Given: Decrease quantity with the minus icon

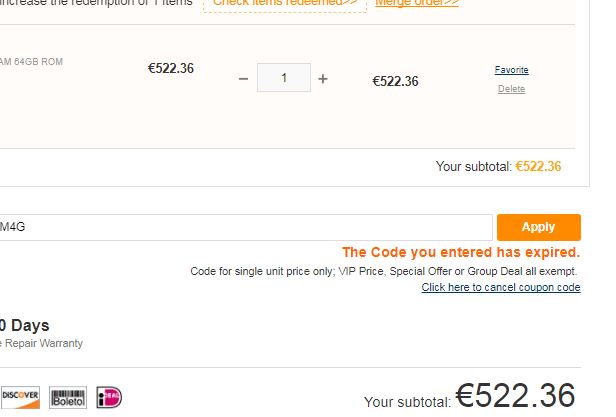Looking at the screenshot, I should pyautogui.click(x=243, y=79).
